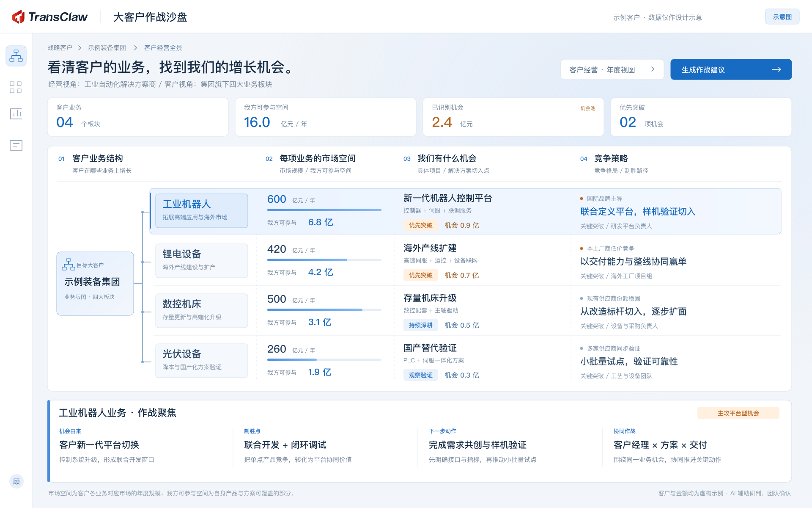Click the 持续深耕 tag
812x508 pixels.
(420, 325)
